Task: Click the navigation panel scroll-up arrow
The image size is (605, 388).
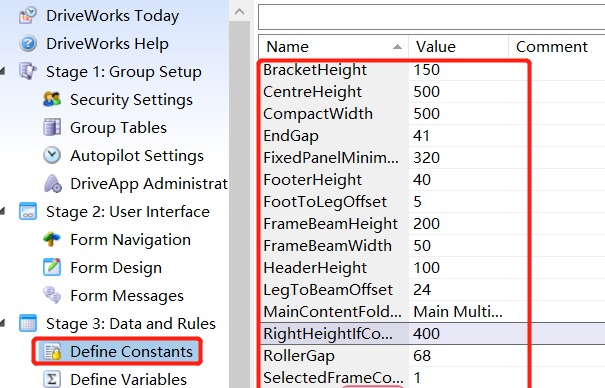Action: click(x=240, y=12)
